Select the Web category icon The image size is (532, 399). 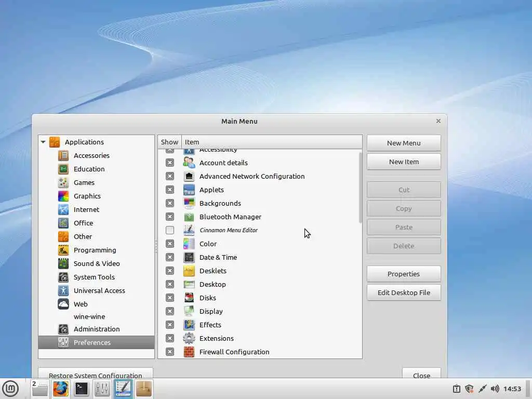point(63,304)
